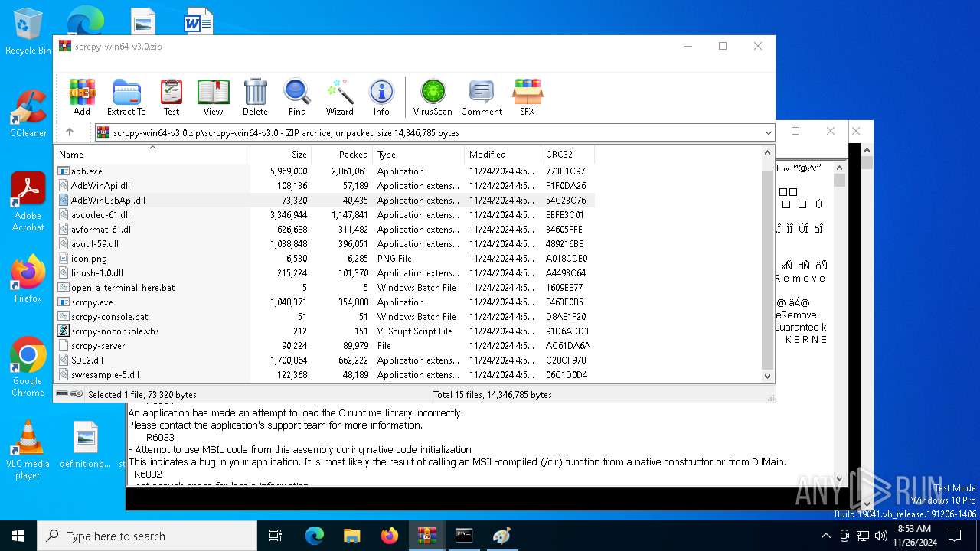Show hidden tray icons chevron
Image resolution: width=980 pixels, height=551 pixels.
(x=825, y=536)
